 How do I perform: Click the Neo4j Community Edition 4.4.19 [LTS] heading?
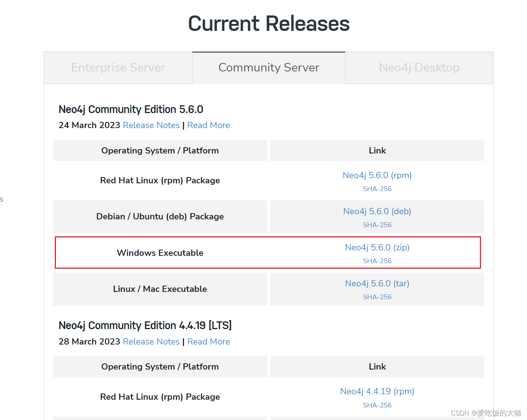[x=145, y=325]
